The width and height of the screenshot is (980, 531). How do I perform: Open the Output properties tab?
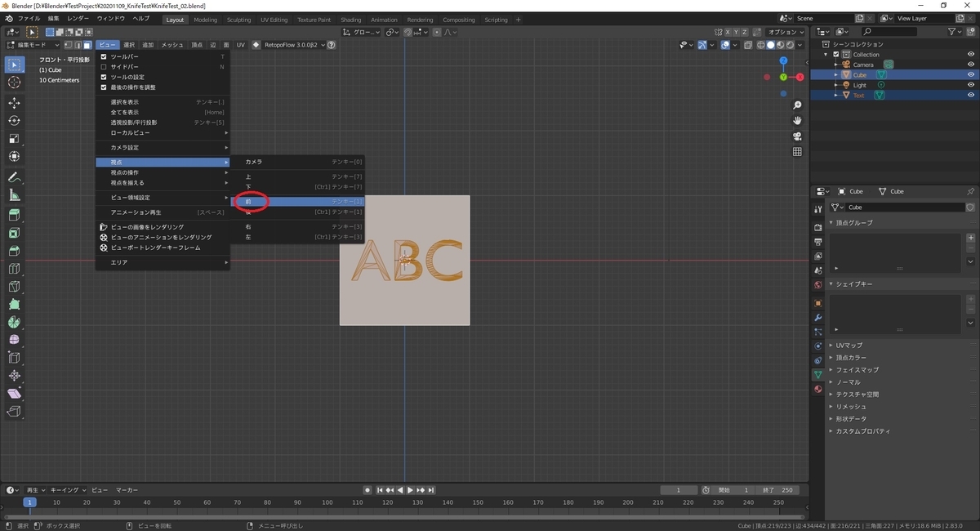click(817, 242)
